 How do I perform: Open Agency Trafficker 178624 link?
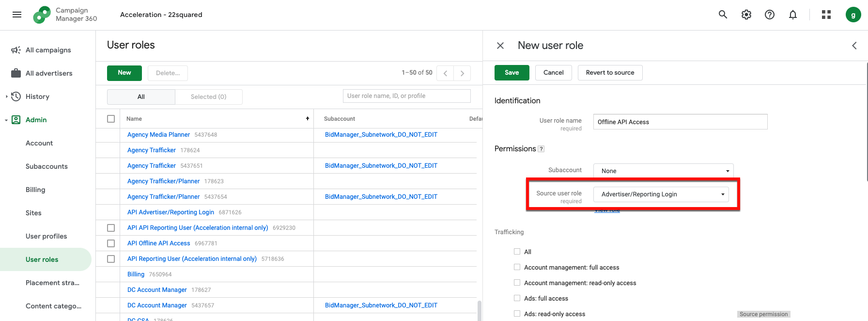click(152, 150)
